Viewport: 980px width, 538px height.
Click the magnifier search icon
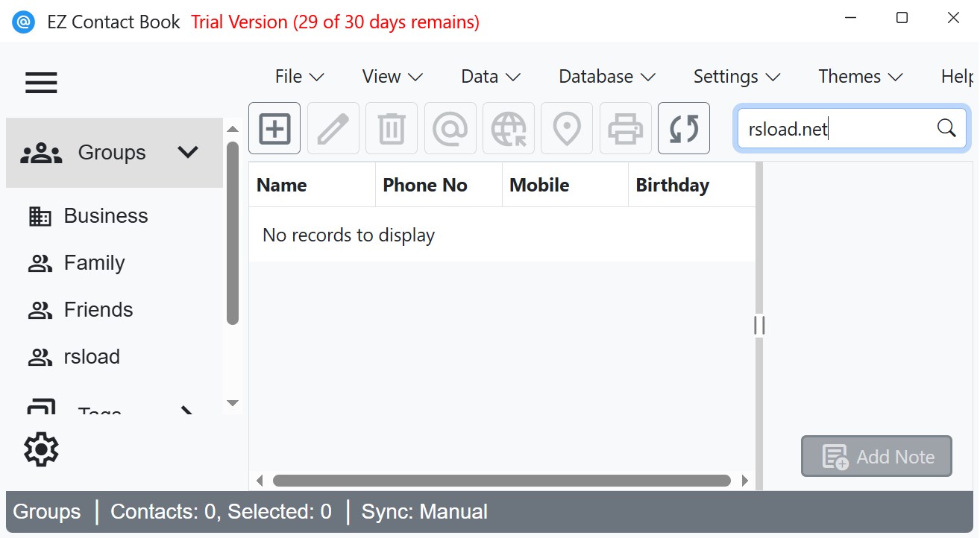(946, 128)
